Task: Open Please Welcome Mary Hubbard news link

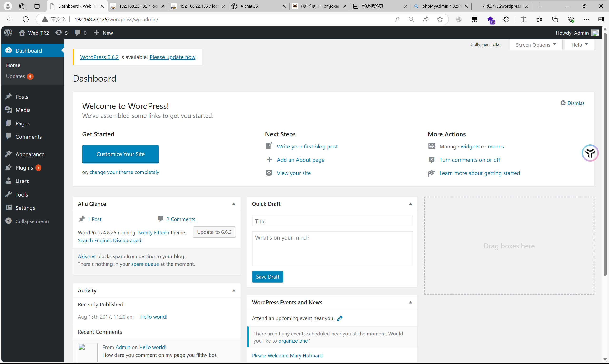Action: click(x=287, y=355)
